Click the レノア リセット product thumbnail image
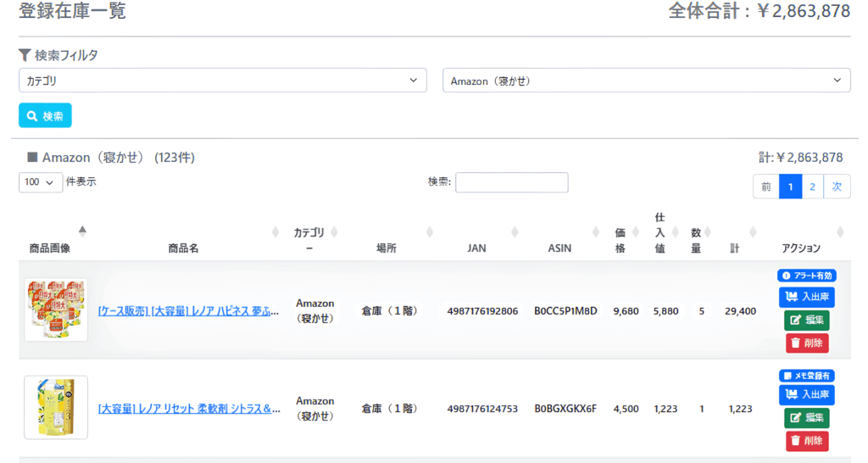The height and width of the screenshot is (463, 868). point(56,408)
